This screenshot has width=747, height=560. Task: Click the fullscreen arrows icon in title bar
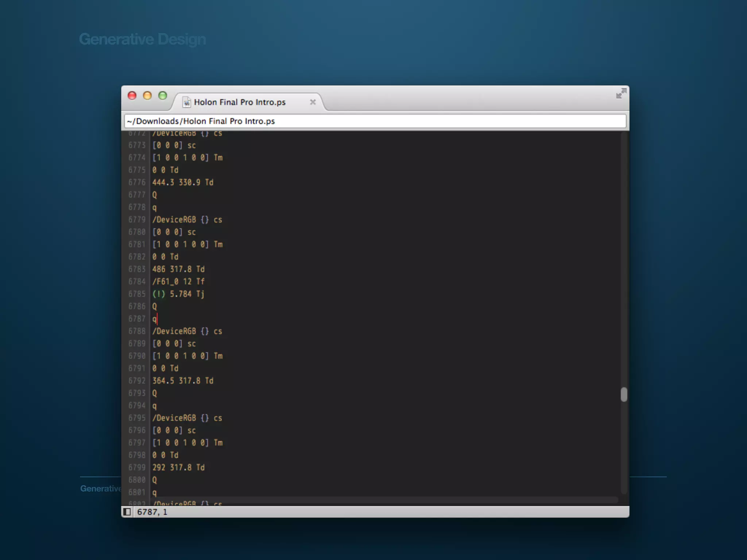click(x=621, y=94)
